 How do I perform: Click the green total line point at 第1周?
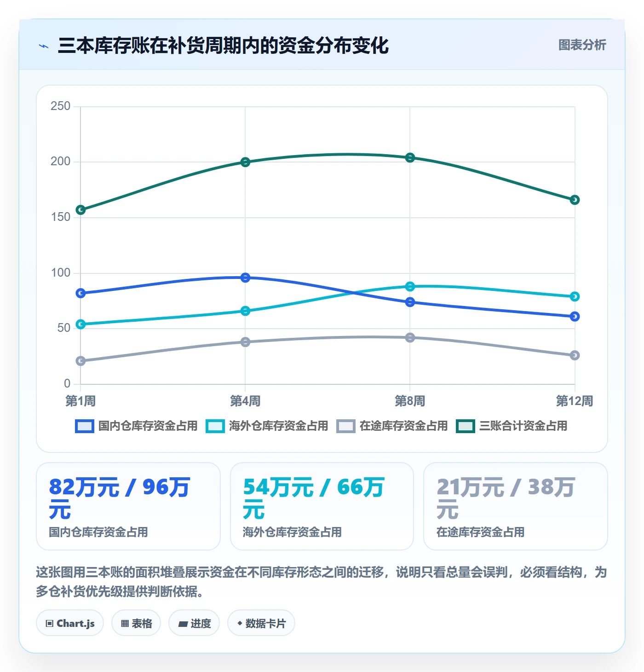pyautogui.click(x=80, y=210)
